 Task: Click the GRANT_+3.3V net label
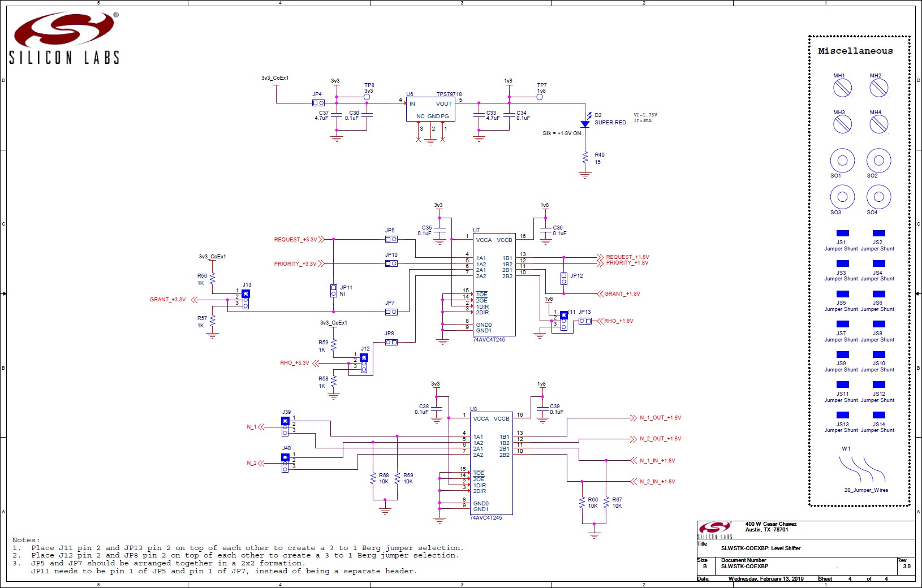click(167, 300)
